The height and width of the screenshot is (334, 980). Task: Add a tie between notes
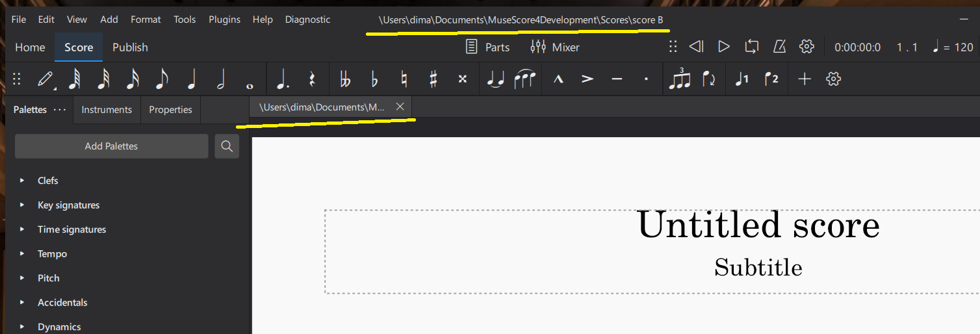pos(496,79)
